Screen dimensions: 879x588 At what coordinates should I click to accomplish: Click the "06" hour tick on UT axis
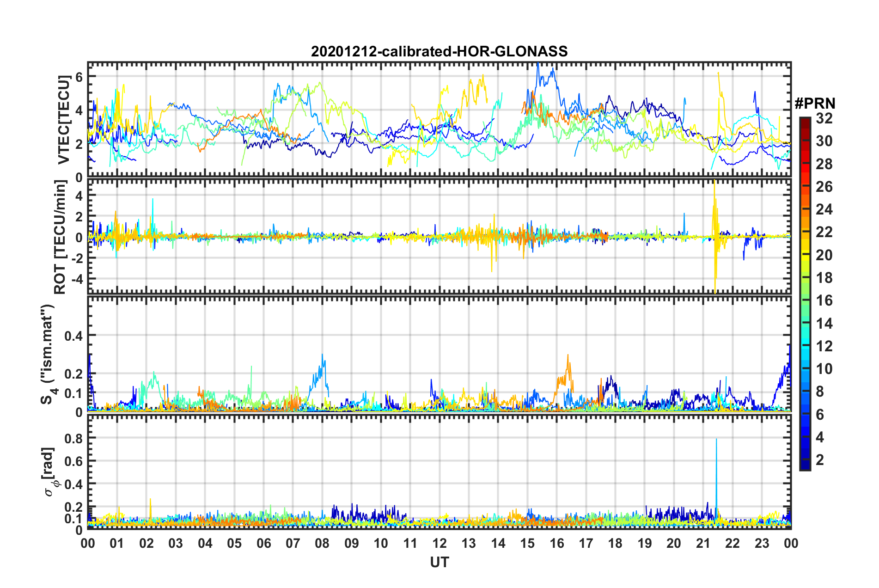(x=264, y=543)
